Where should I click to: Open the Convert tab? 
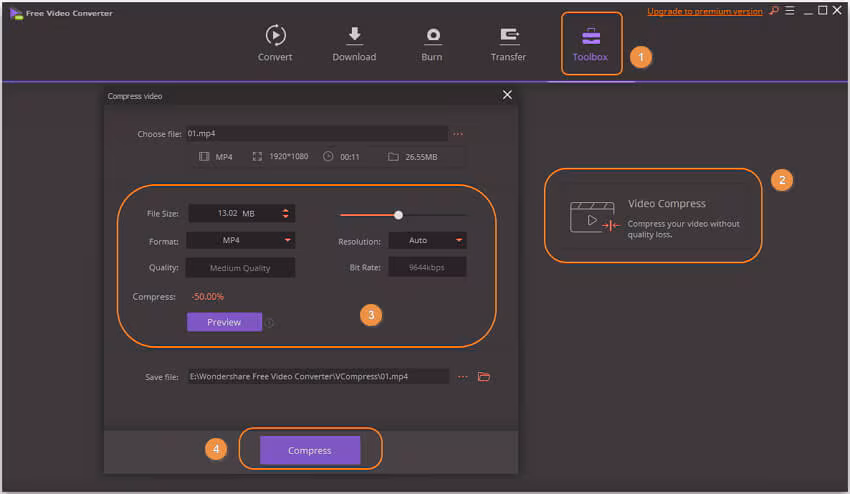[x=275, y=43]
